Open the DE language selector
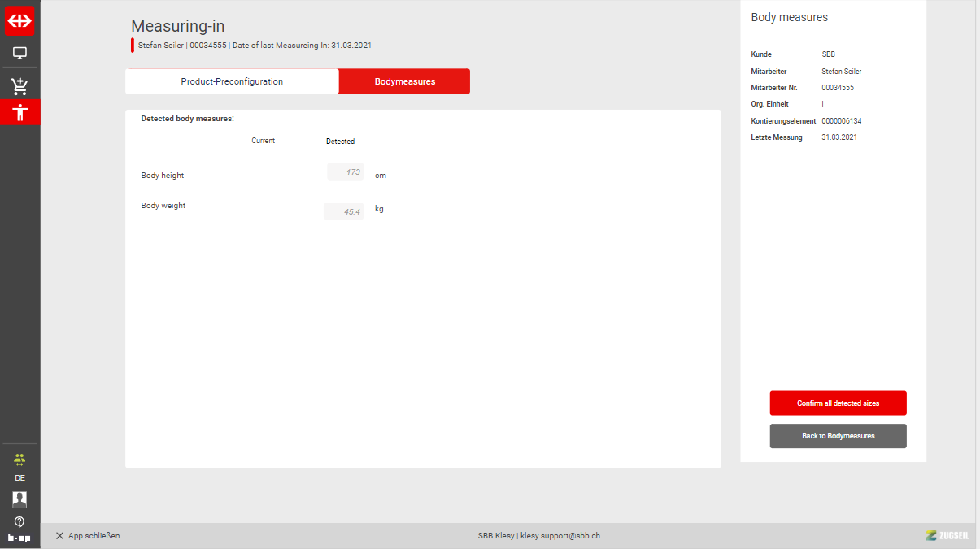 pyautogui.click(x=20, y=478)
